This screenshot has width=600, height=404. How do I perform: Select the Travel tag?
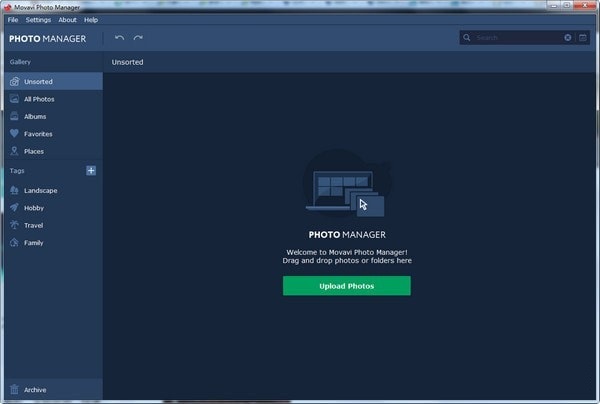54,225
